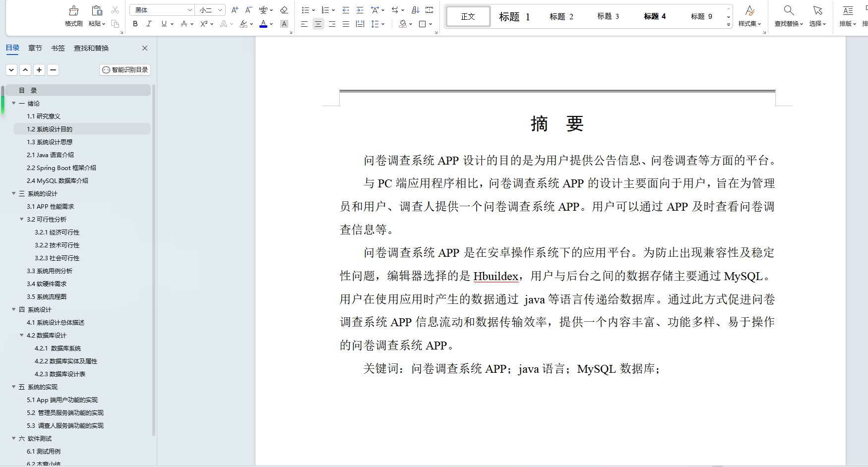Apply the 标题 4 heading style
This screenshot has height=467, width=868.
tap(655, 17)
